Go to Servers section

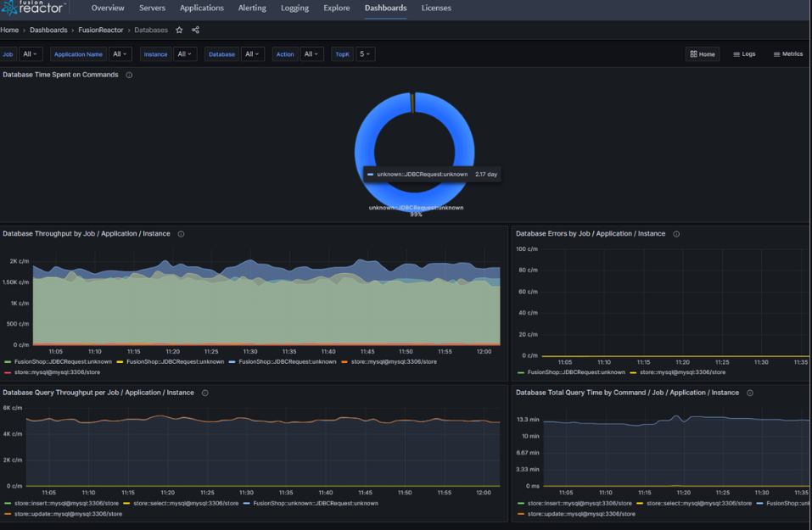(152, 8)
